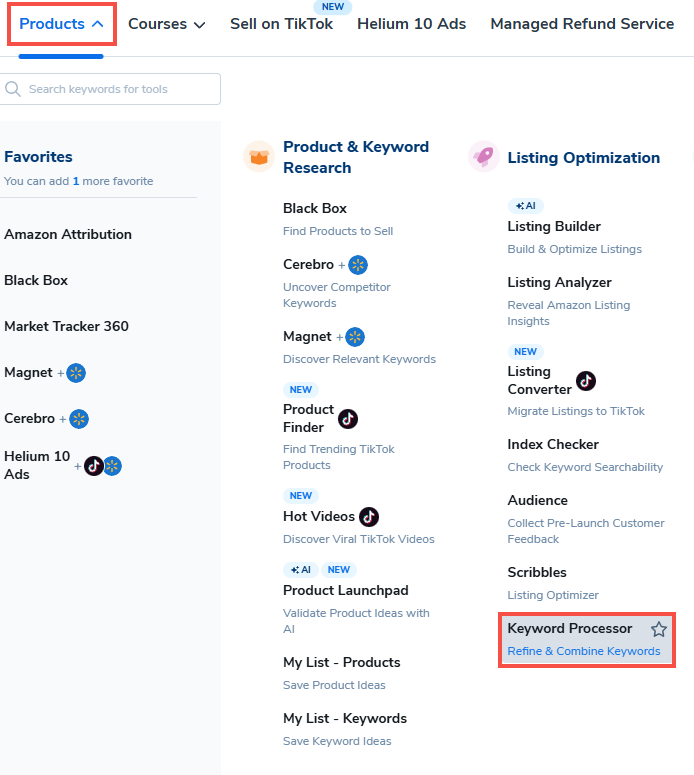The width and height of the screenshot is (694, 775).
Task: Click the Product & Keyword Research crown icon
Action: 259,157
